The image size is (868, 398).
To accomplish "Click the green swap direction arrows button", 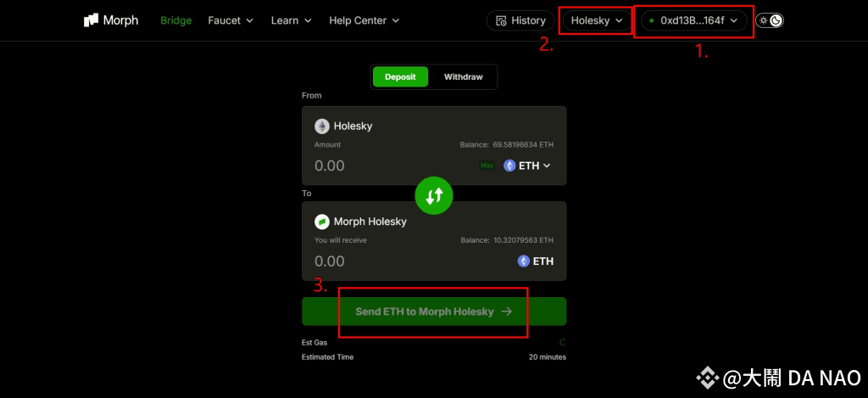I will click(x=434, y=195).
